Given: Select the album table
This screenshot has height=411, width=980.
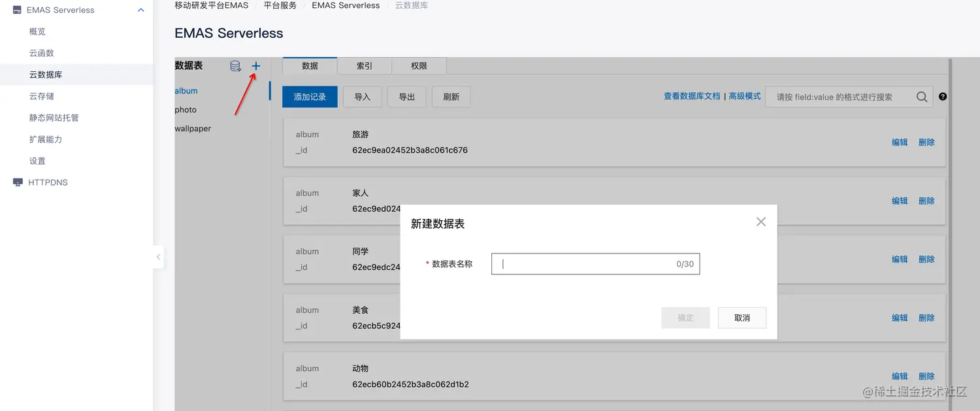Looking at the screenshot, I should click(186, 91).
